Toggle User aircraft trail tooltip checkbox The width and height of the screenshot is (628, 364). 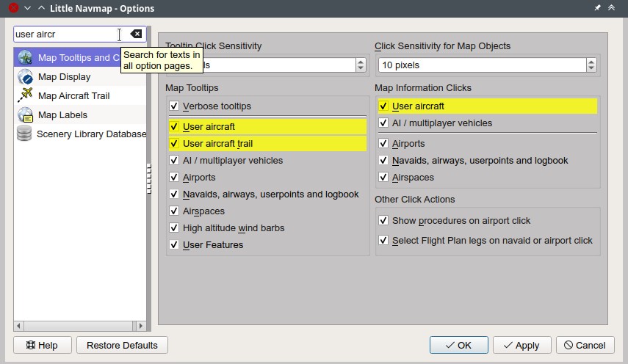(174, 143)
